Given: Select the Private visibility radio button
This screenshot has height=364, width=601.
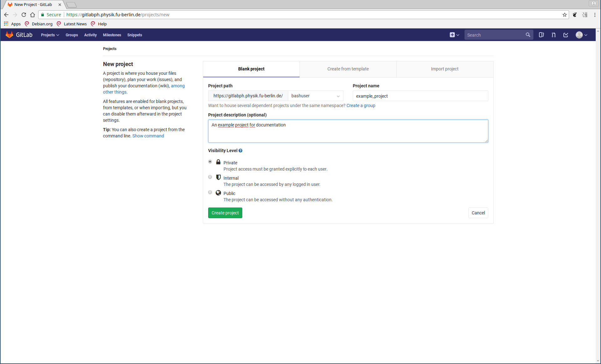Looking at the screenshot, I should (x=210, y=162).
